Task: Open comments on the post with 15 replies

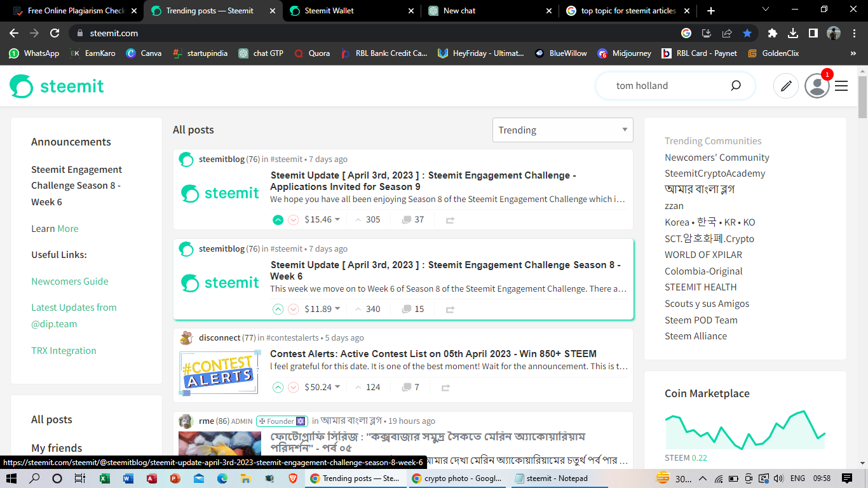Action: [x=413, y=309]
